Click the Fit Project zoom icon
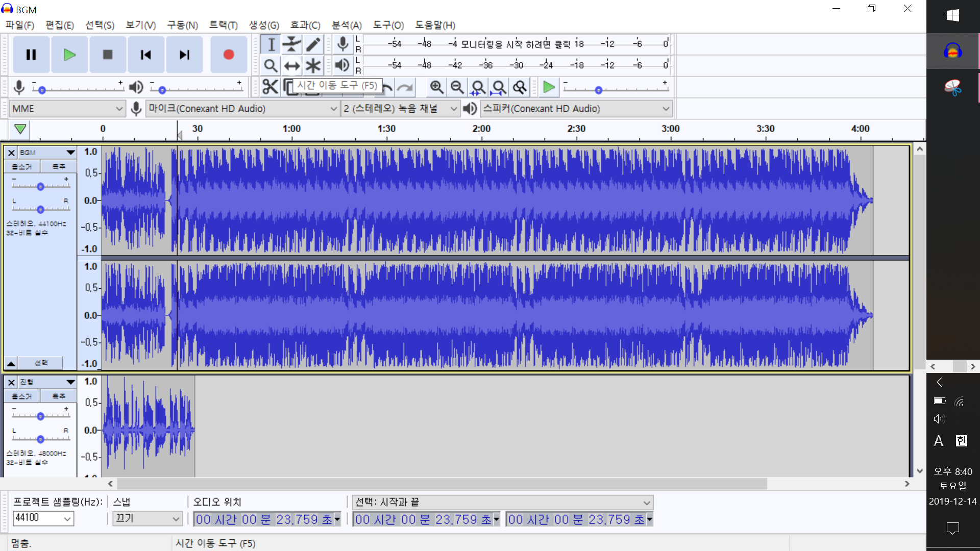980x551 pixels. 499,87
